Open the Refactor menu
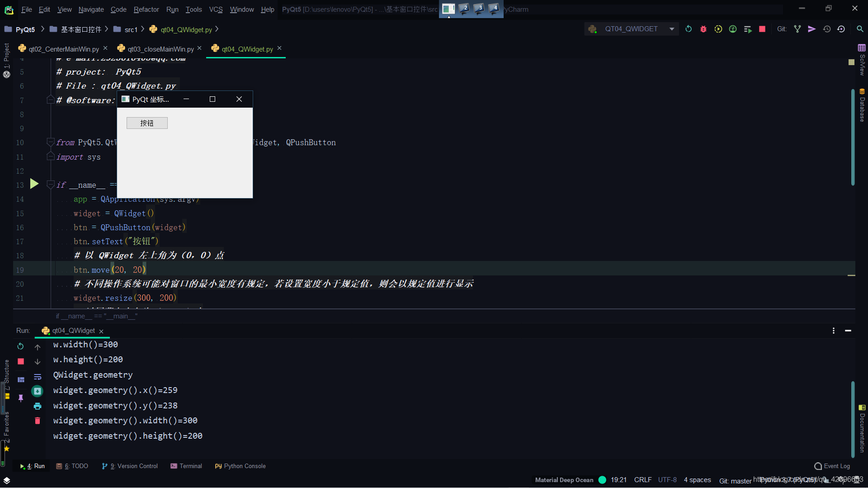 click(146, 9)
